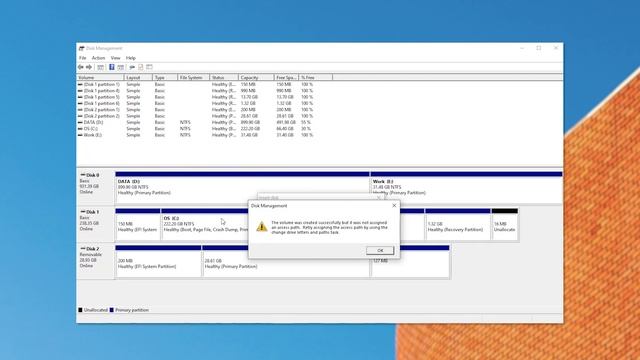640x360 pixels.
Task: Click the blue Primary partition legend swatch
Action: (x=112, y=310)
